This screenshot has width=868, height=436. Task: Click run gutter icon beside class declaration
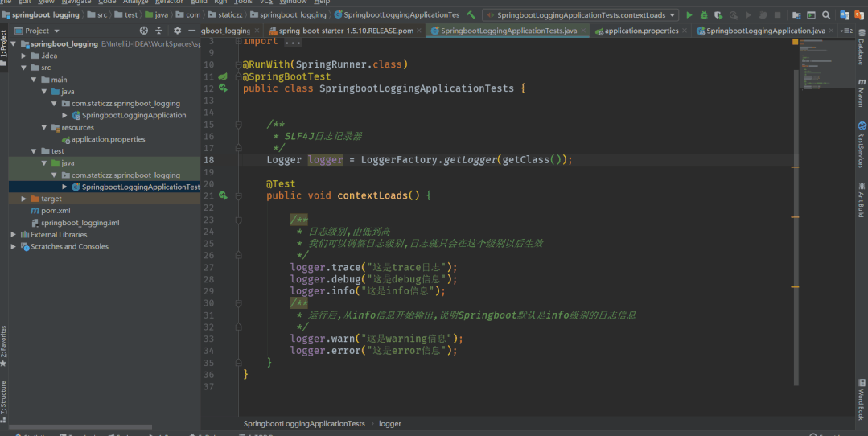click(223, 88)
